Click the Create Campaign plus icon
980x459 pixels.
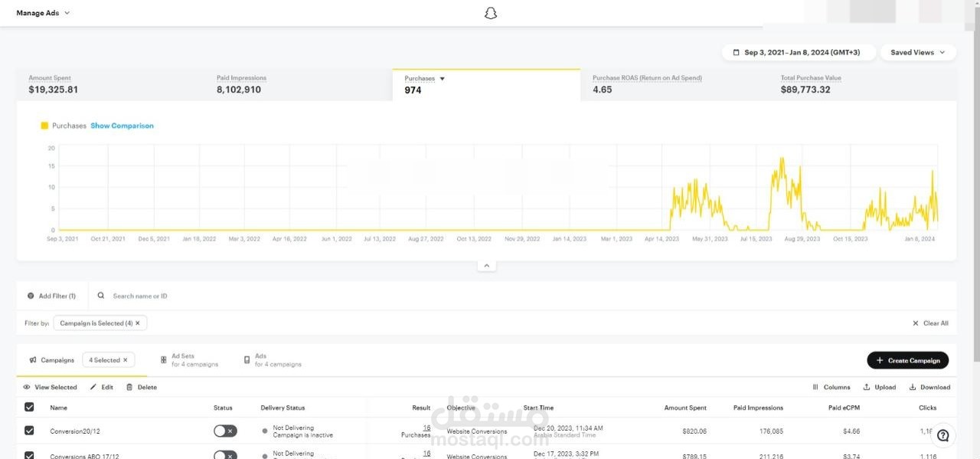click(x=880, y=360)
